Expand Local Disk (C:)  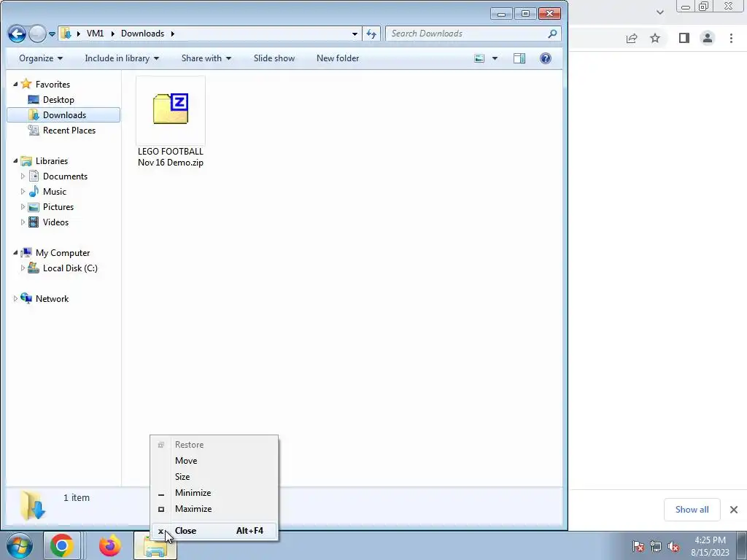(23, 268)
